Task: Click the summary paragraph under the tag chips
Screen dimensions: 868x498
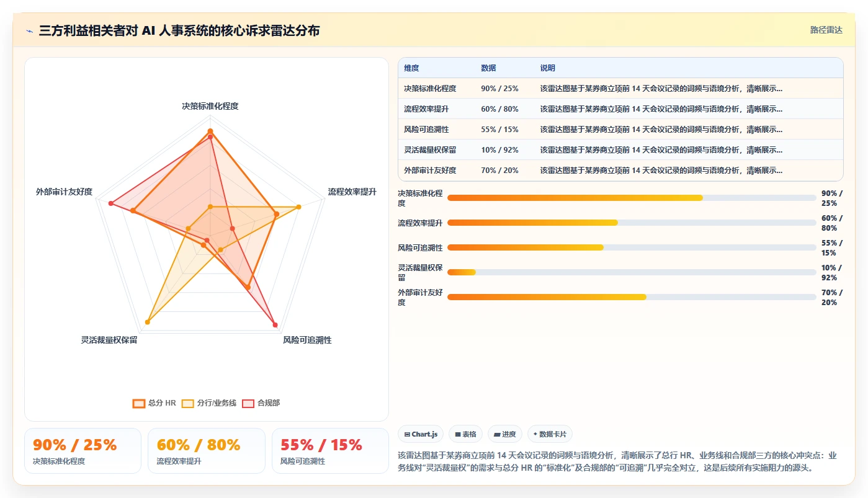Action: [x=617, y=461]
